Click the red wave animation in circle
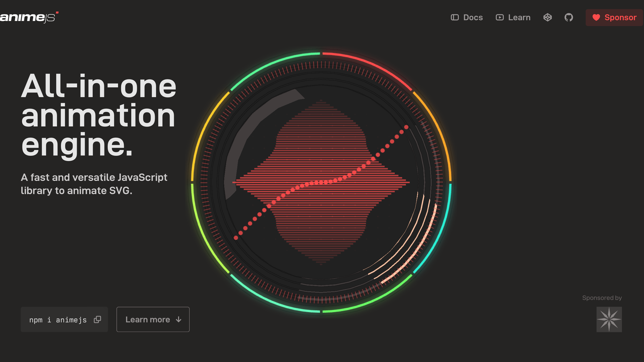644x362 pixels. (321, 182)
